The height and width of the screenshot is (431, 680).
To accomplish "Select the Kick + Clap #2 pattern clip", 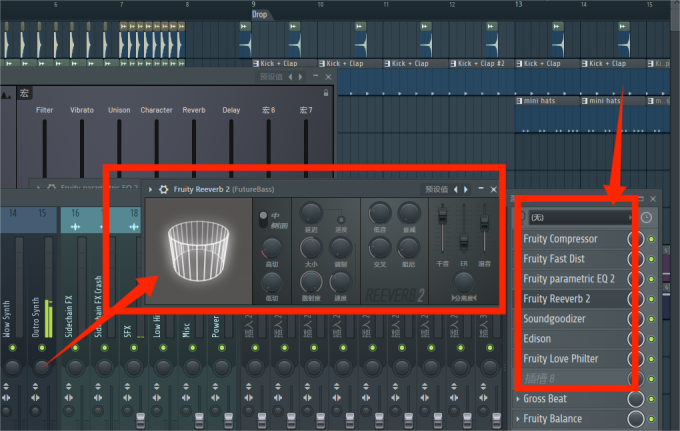I will (x=481, y=64).
